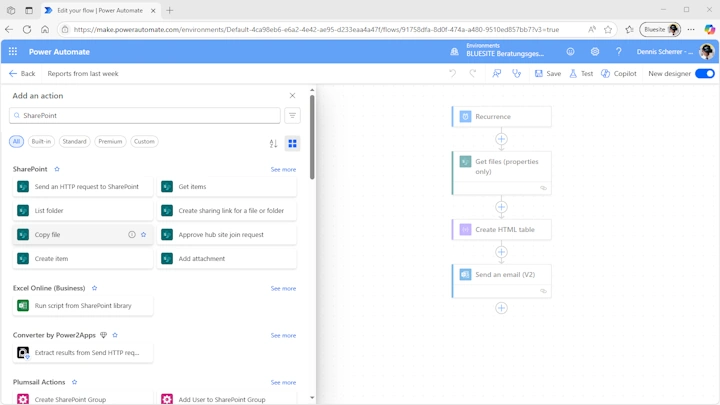The width and height of the screenshot is (720, 405).
Task: Select the Custom filter pill
Action: coord(144,141)
